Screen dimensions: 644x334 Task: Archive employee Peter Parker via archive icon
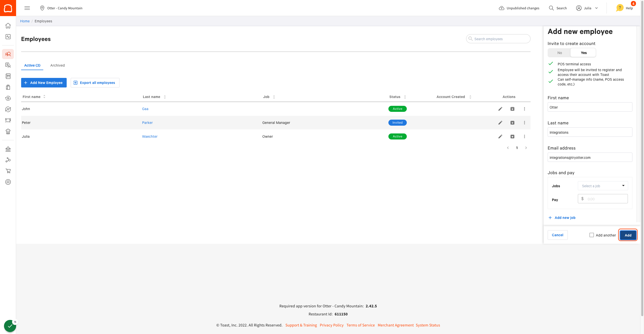pos(512,123)
